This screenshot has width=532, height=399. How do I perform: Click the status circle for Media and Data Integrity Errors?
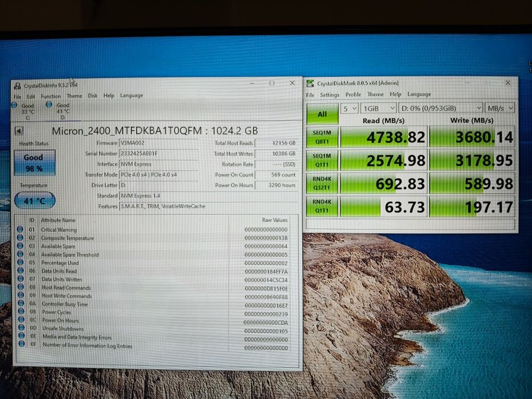click(x=22, y=336)
